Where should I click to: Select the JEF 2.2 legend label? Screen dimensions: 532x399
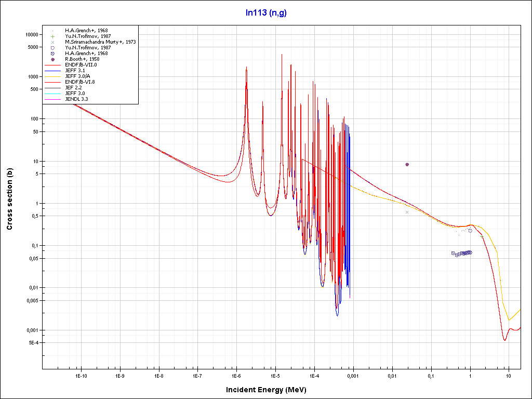(73, 88)
